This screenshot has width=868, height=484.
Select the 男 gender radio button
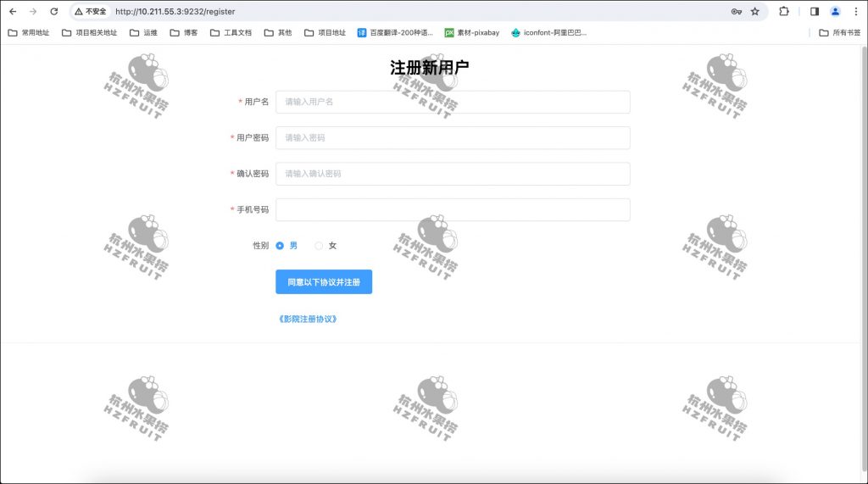pos(280,245)
